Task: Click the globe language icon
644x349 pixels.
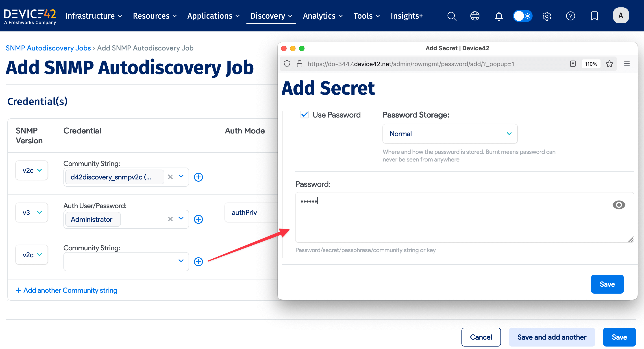Action: [475, 16]
